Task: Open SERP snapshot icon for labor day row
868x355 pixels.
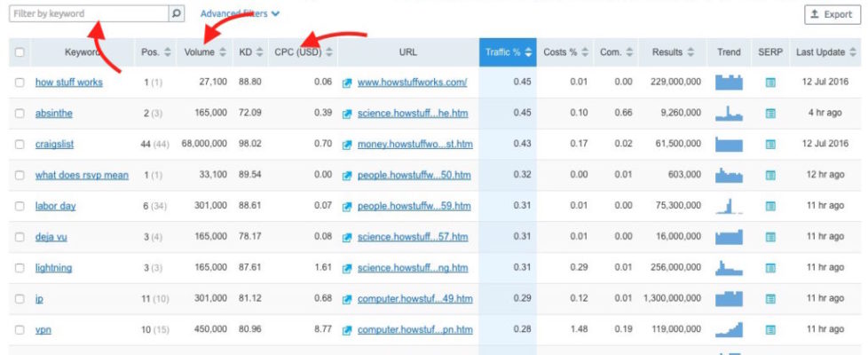Action: point(770,206)
